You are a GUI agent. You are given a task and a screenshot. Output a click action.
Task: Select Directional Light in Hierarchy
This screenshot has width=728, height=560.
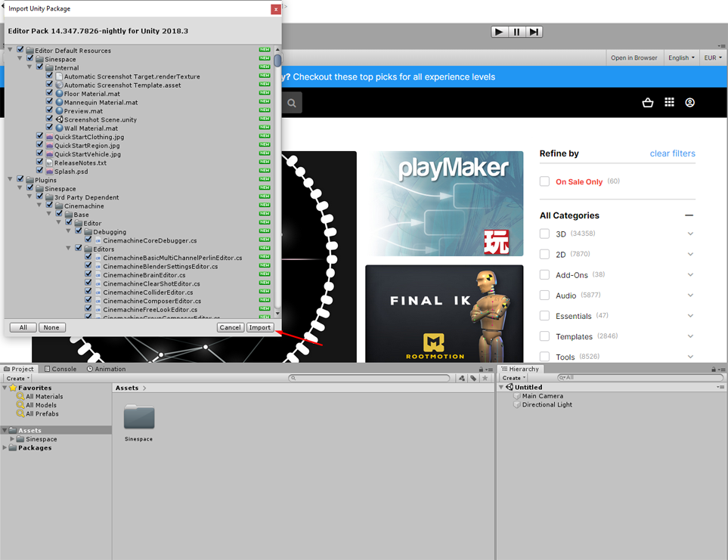(x=543, y=404)
